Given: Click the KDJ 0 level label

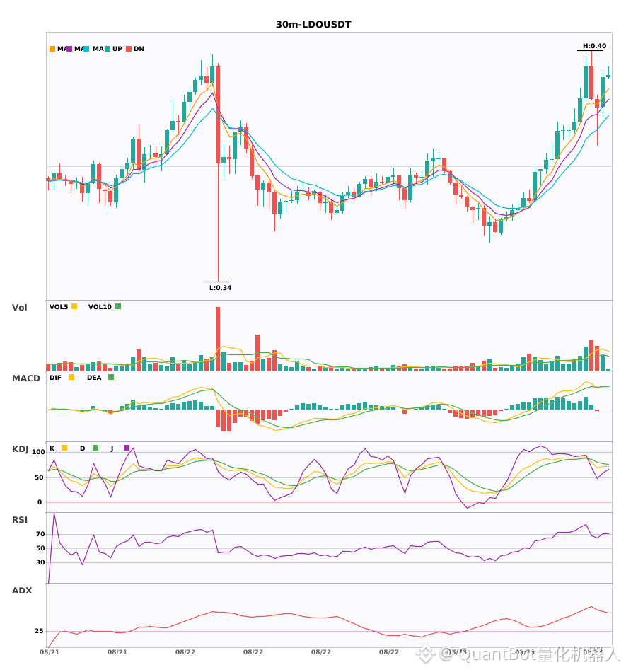Looking at the screenshot, I should coord(40,502).
